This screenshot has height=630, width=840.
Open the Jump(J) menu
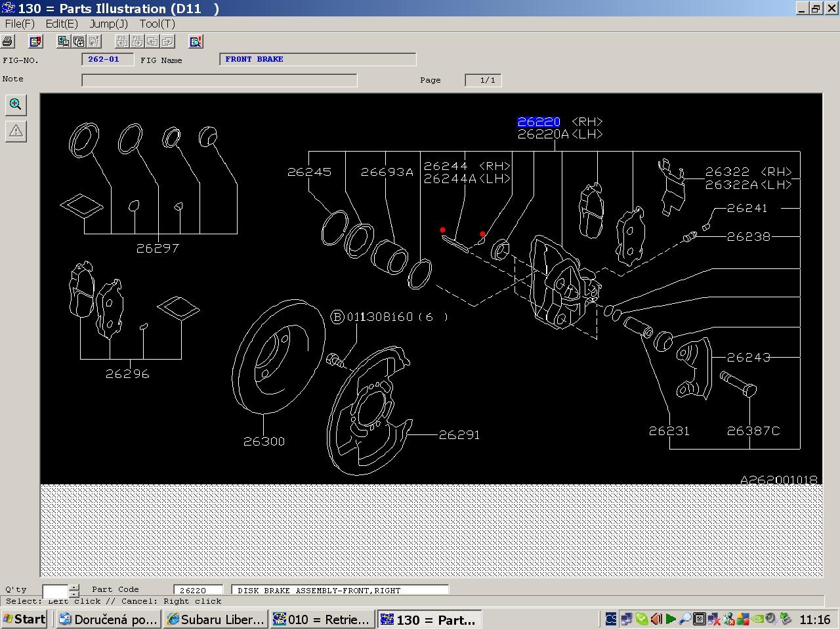(x=109, y=24)
